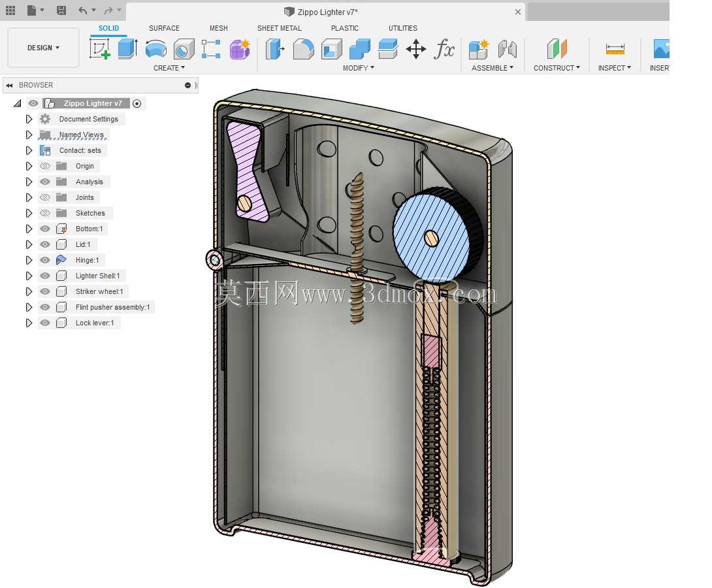This screenshot has height=588, width=712.
Task: Open the data panel grid icon
Action: pos(10,10)
